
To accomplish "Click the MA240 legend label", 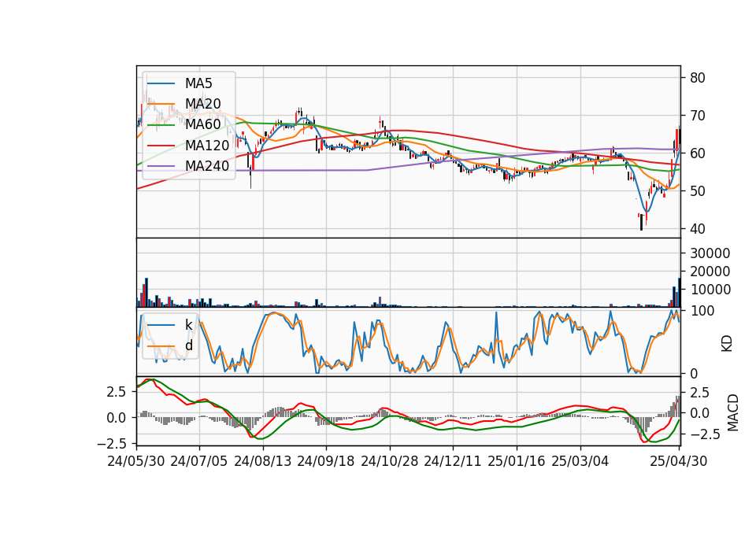I will point(207,166).
